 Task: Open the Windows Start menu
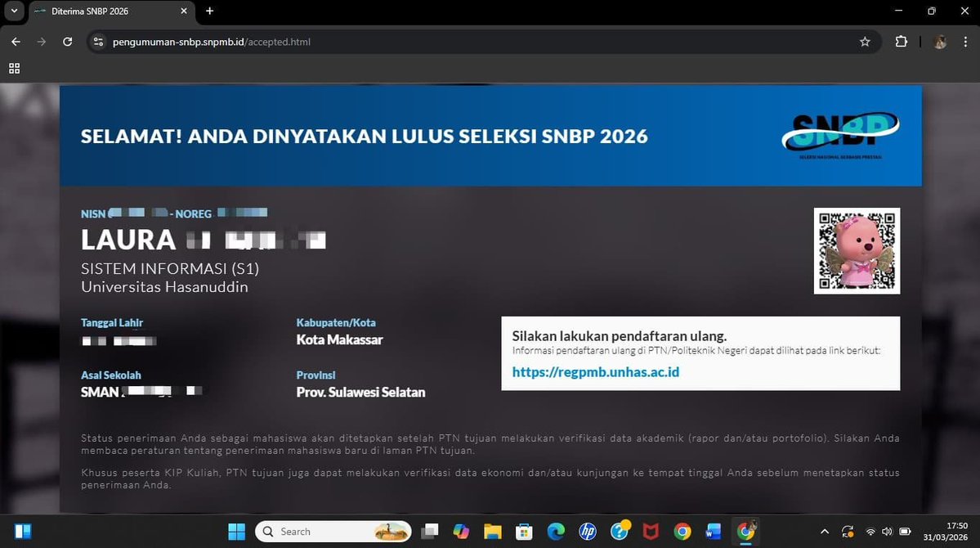(x=237, y=532)
